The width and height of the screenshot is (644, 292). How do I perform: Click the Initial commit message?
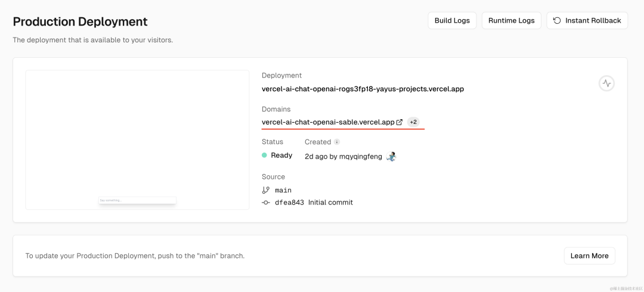330,203
